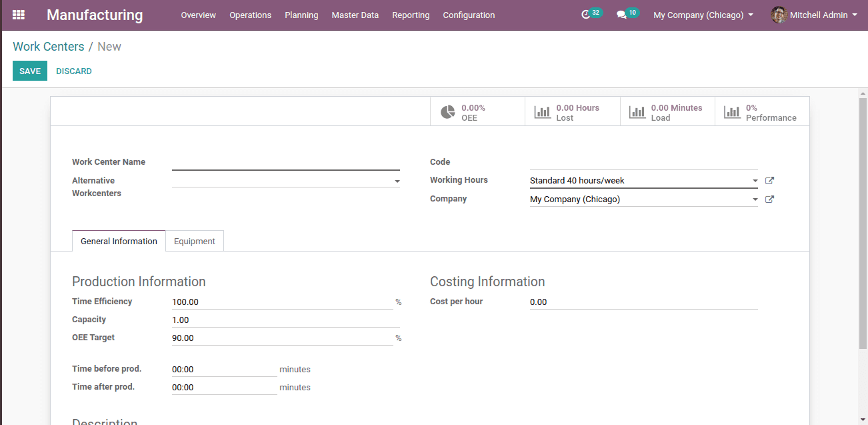
Task: Open the Operations menu
Action: coord(251,15)
